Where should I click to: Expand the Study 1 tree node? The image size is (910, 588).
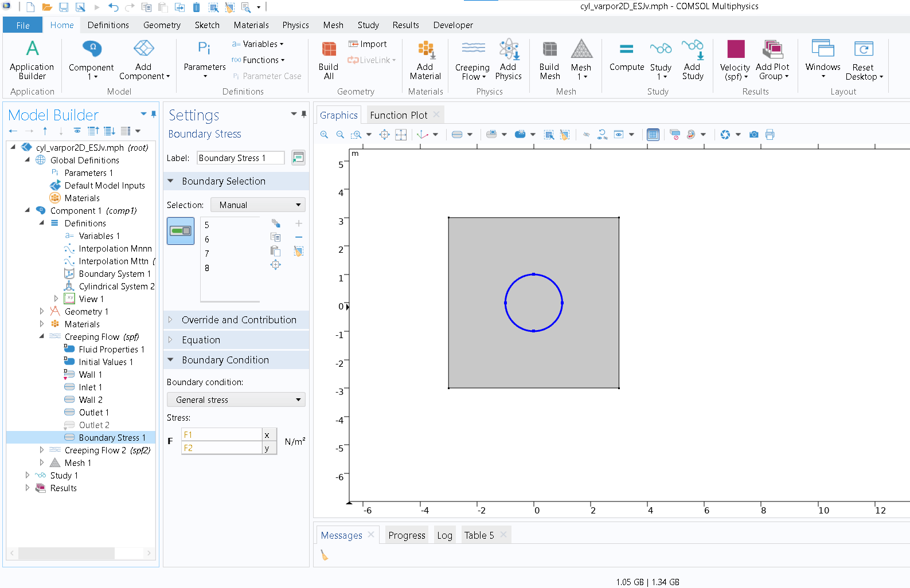pos(27,476)
